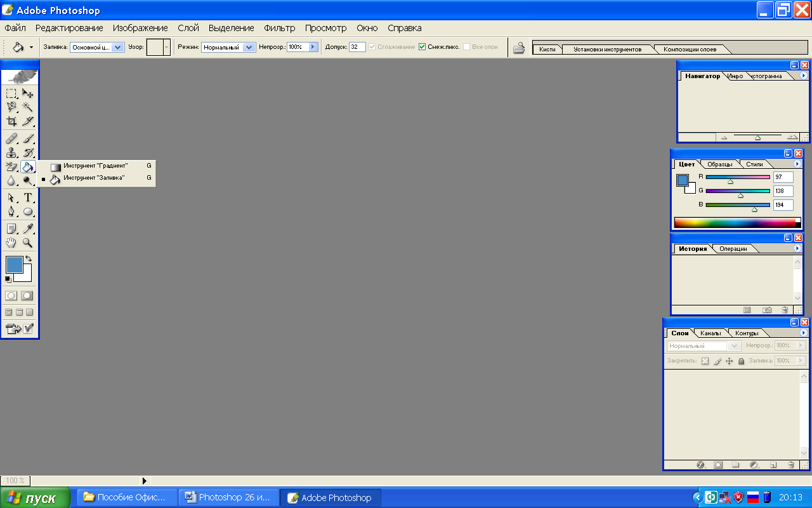
Task: Open the Узор pattern picker dropdown
Action: click(167, 47)
